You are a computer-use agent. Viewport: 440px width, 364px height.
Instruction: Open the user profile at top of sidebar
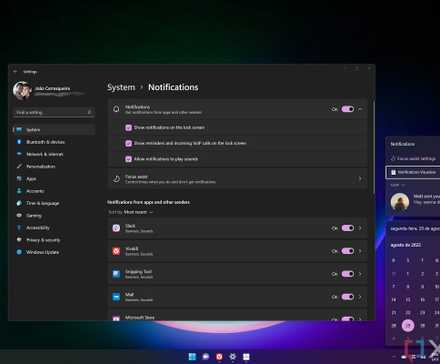pos(48,90)
